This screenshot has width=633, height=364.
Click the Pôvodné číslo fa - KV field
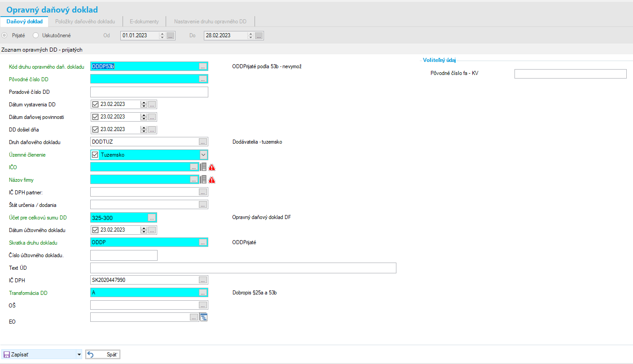tap(570, 74)
